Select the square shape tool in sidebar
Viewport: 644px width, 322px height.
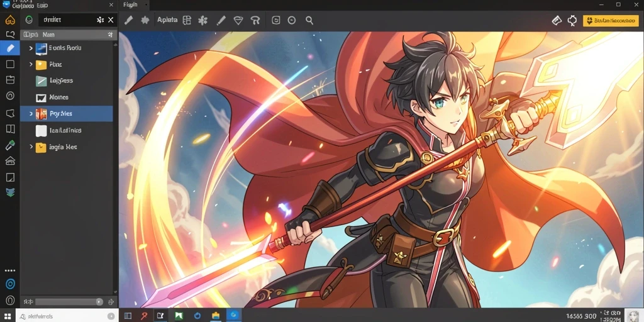10,64
